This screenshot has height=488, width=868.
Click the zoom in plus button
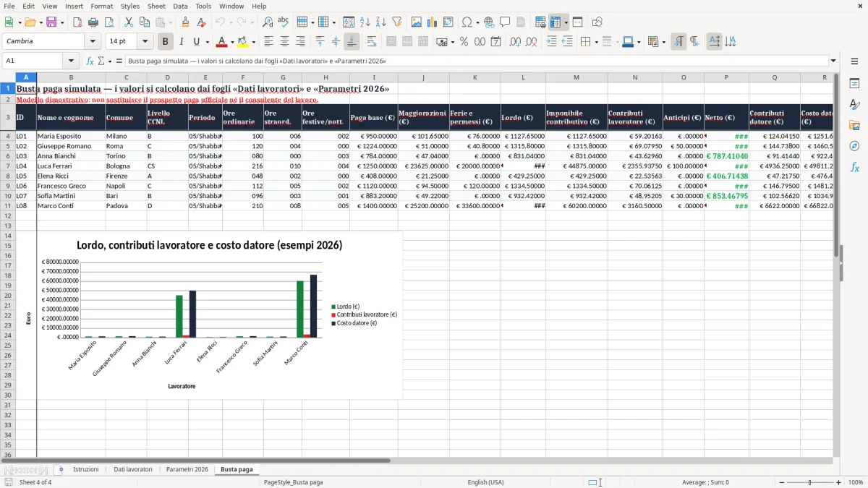(x=839, y=482)
